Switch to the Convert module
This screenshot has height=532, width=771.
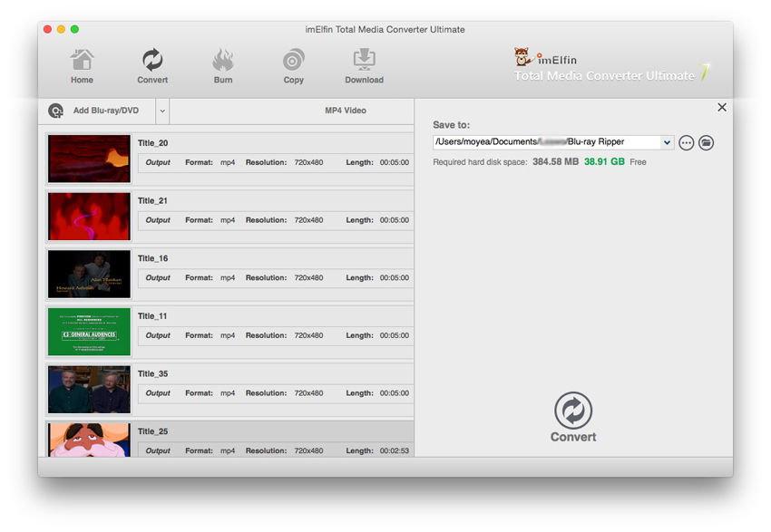point(152,66)
